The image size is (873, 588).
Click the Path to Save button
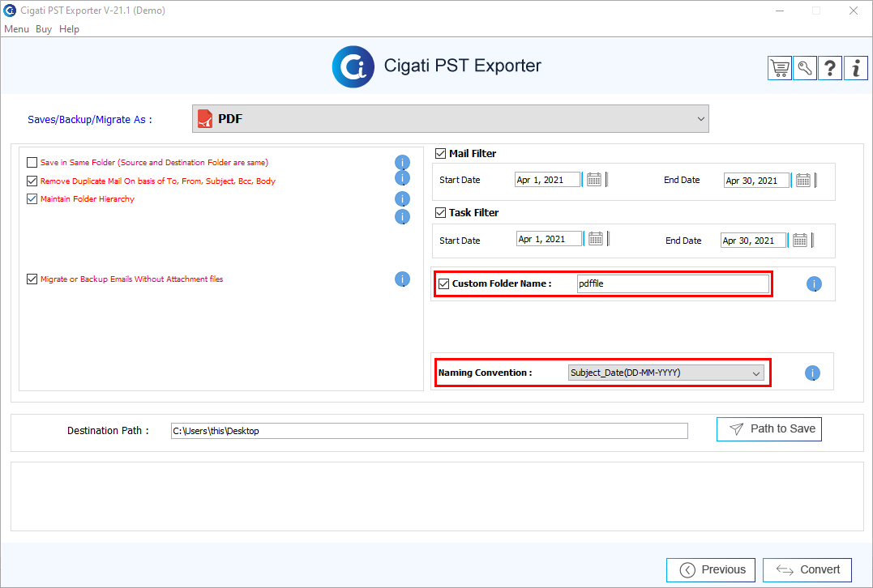pos(769,429)
